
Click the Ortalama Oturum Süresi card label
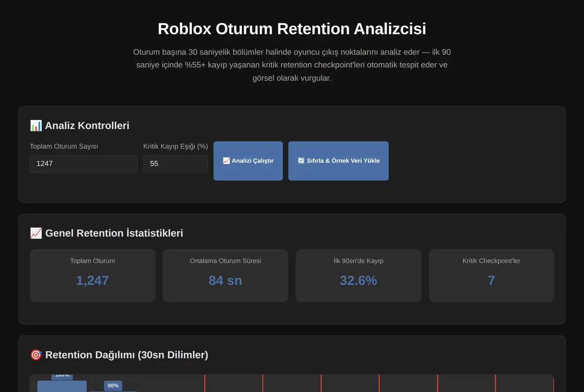pyautogui.click(x=225, y=261)
